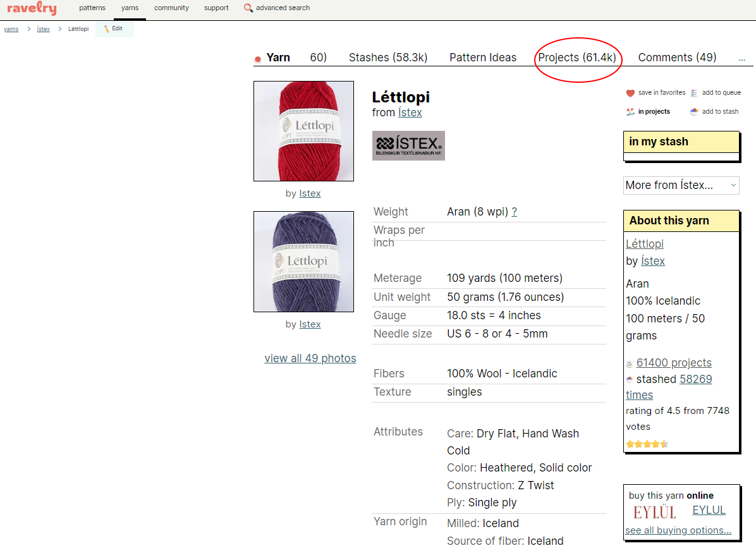This screenshot has width=756, height=548.
Task: Click the add to stash icon
Action: 694,112
